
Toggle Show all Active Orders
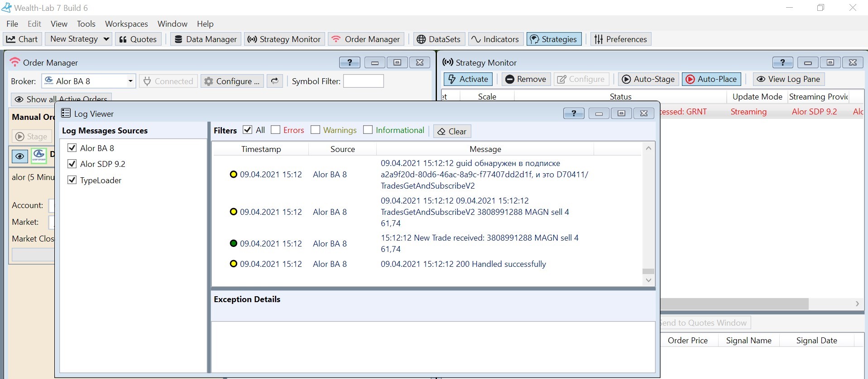pyautogui.click(x=61, y=99)
